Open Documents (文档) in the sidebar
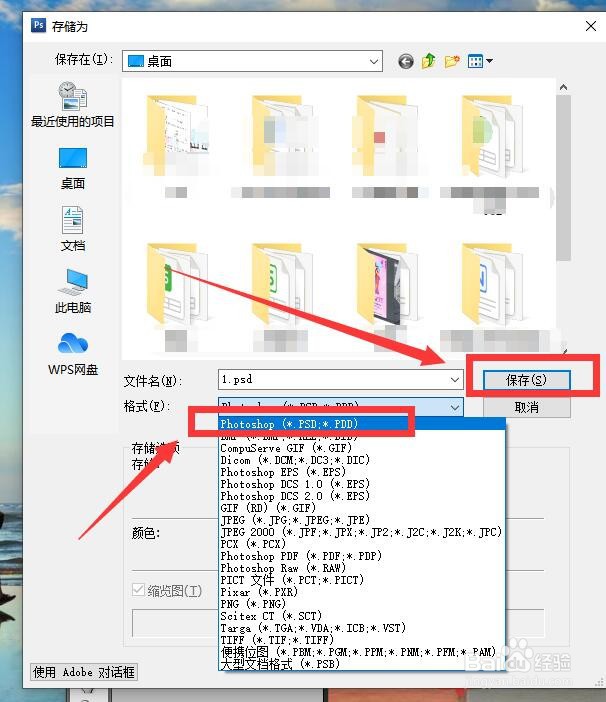This screenshot has width=606, height=702. pos(73,229)
